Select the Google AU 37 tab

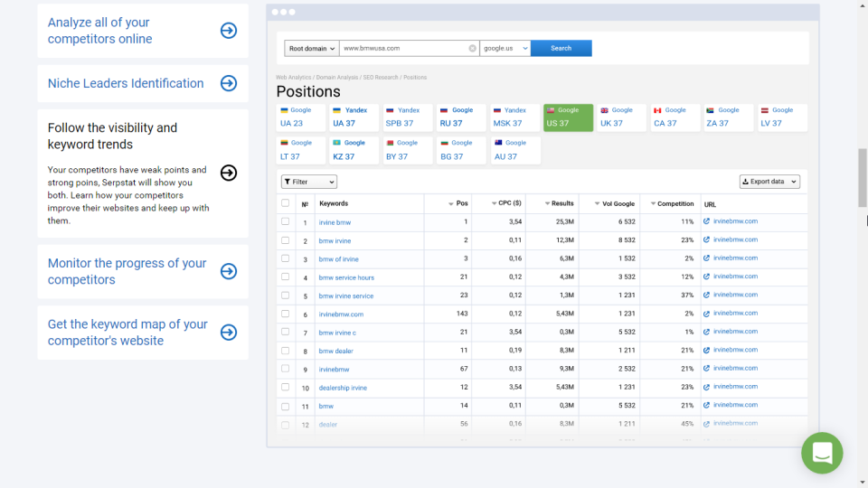[x=514, y=150]
